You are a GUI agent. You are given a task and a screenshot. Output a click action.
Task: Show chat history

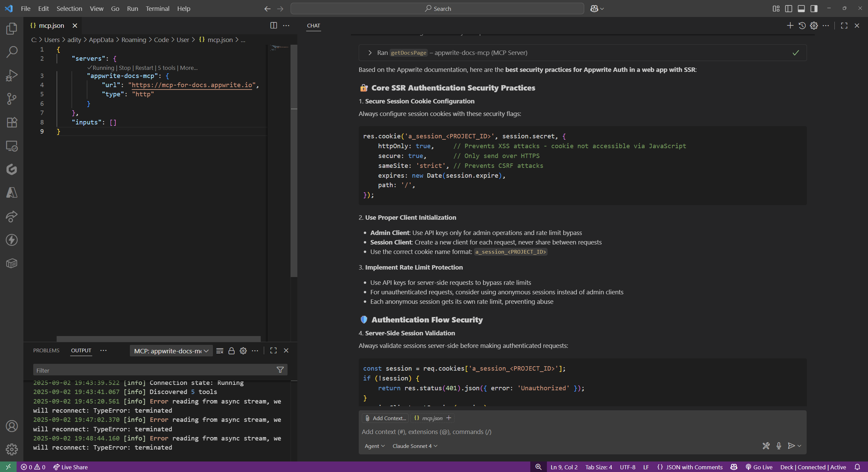click(x=802, y=25)
